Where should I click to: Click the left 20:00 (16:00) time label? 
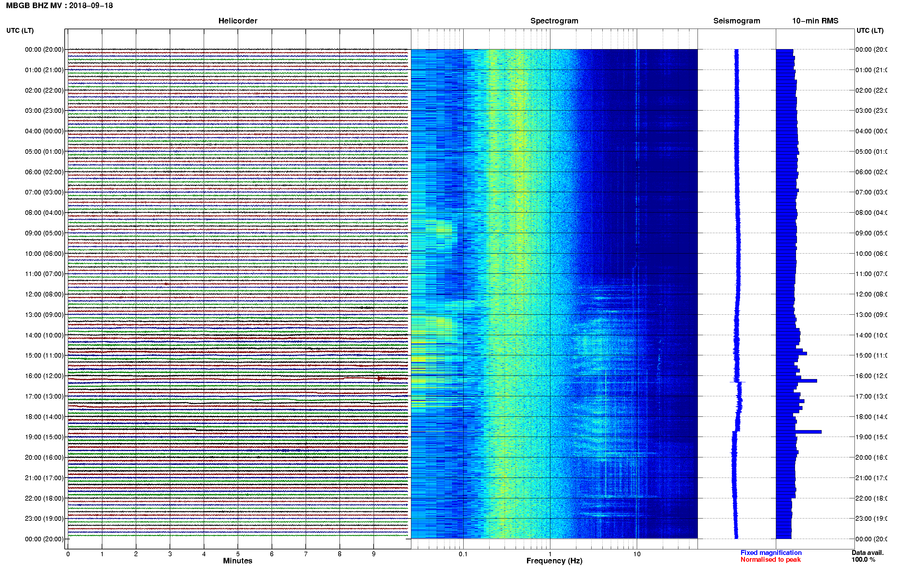pos(44,458)
